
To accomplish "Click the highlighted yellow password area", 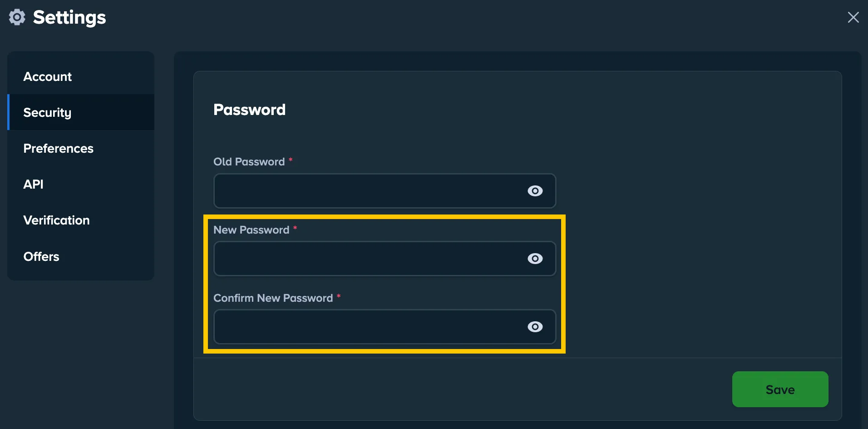I will point(385,284).
